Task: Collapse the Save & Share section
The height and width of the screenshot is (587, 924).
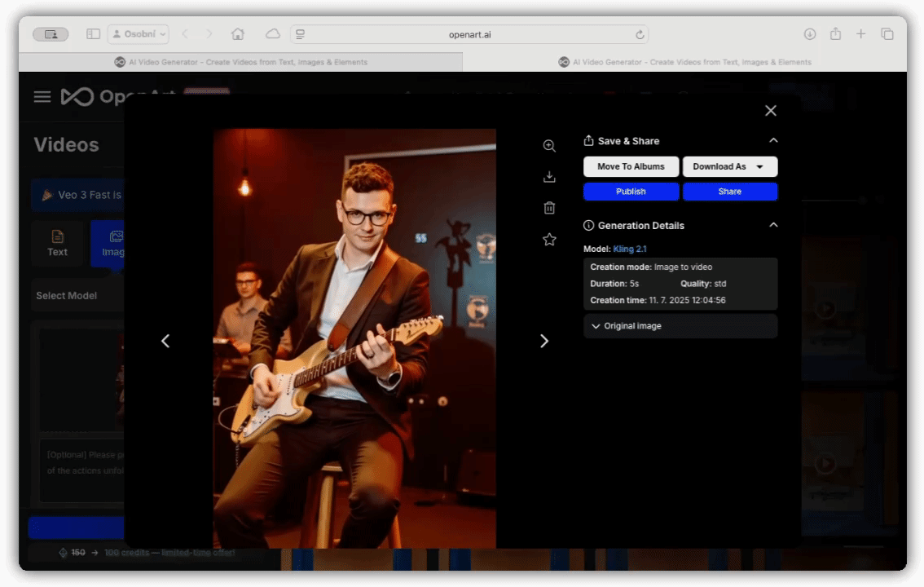Action: point(773,140)
